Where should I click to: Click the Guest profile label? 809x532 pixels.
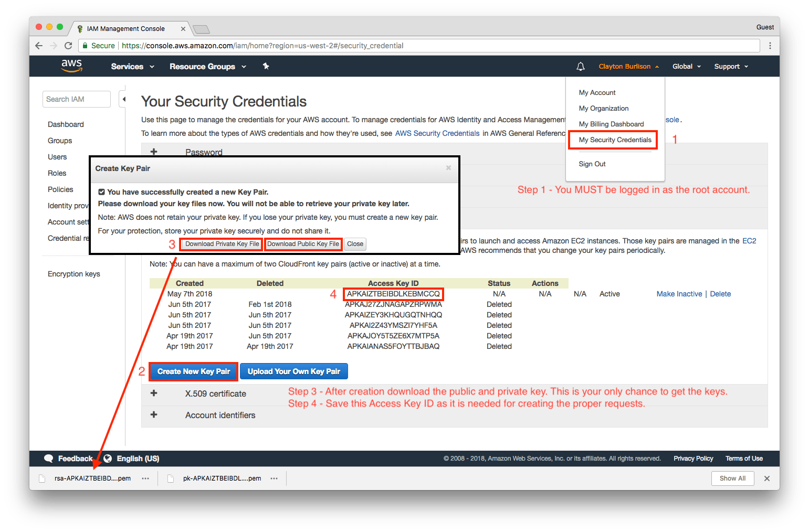click(765, 27)
